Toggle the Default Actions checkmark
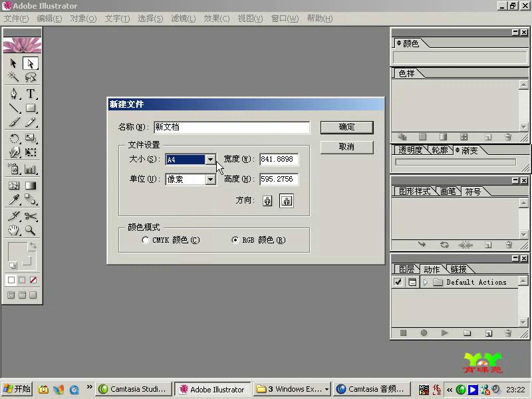532x399 pixels. [398, 282]
